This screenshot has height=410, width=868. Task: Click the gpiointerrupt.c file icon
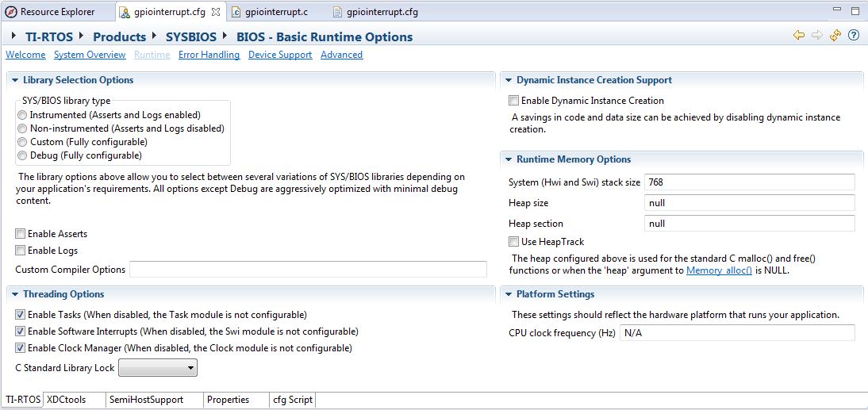click(236, 12)
